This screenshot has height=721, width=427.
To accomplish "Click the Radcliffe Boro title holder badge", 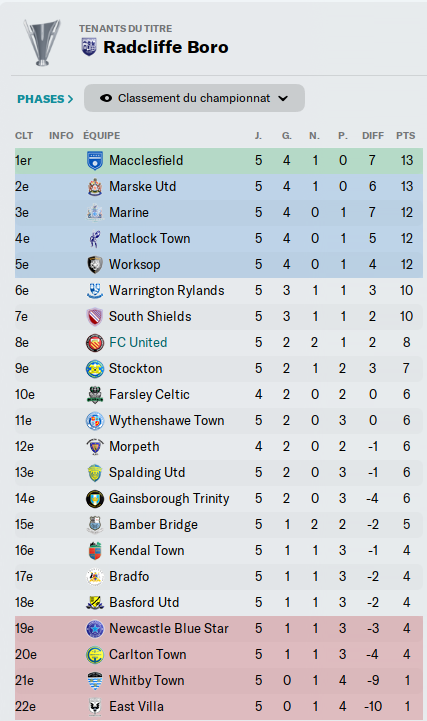I will tap(89, 47).
